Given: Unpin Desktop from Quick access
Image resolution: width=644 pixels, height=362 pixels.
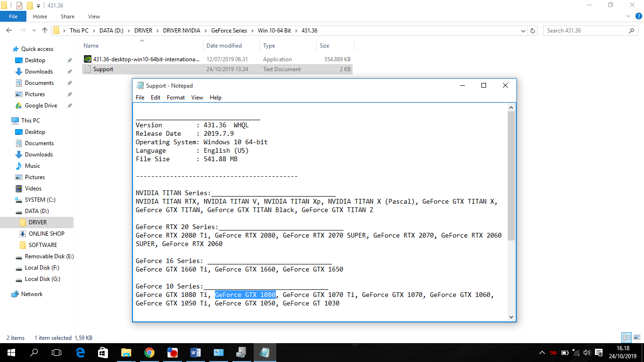Looking at the screenshot, I should click(x=69, y=60).
